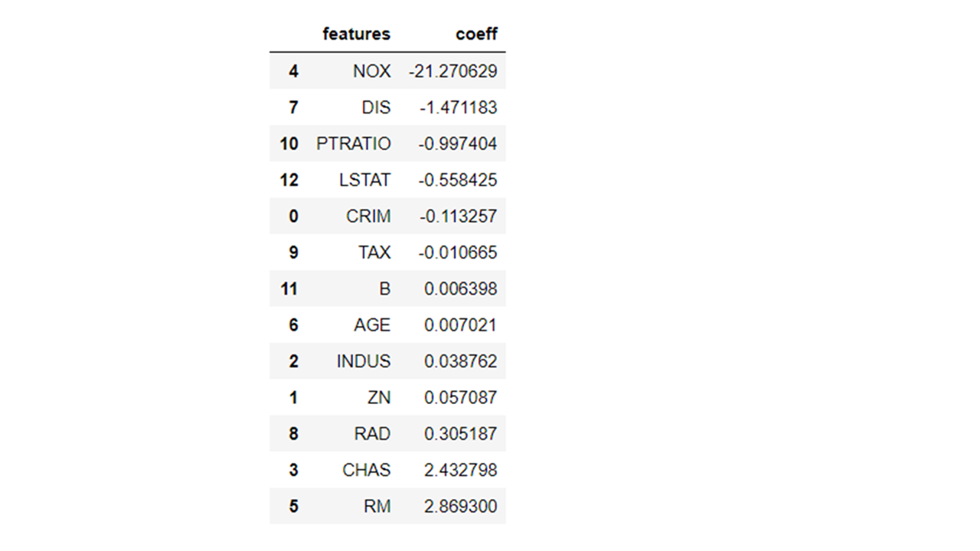Click the coefficient value -0.997404
This screenshot has width=980, height=551.
coord(458,144)
